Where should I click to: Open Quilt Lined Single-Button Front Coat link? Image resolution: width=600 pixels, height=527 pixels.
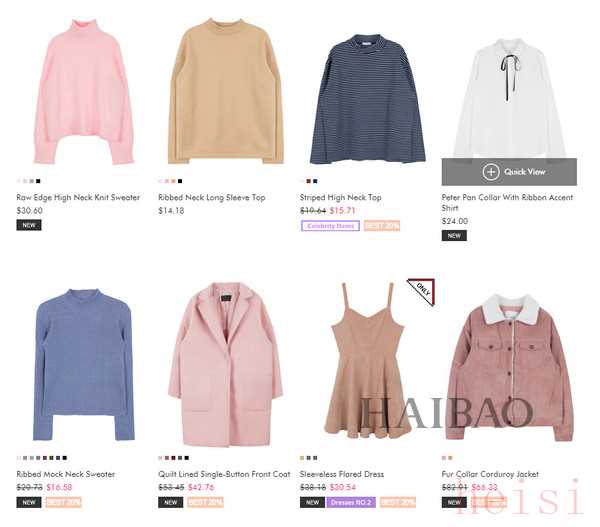pyautogui.click(x=224, y=474)
